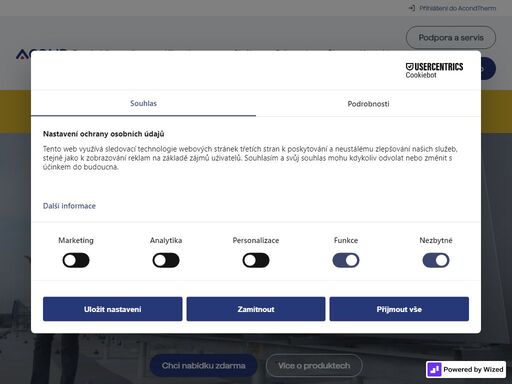Open the Podrobnosti tab

(x=368, y=104)
